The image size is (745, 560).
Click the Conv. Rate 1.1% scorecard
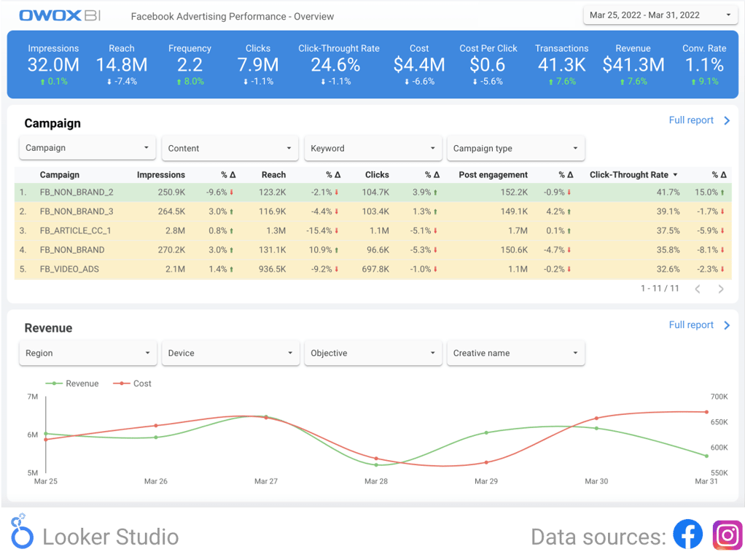pos(704,65)
